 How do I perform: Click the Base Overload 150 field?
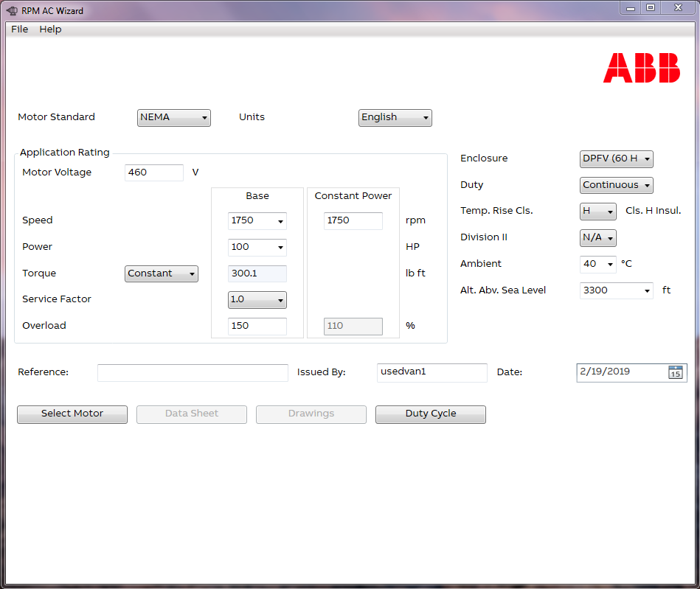(x=257, y=327)
